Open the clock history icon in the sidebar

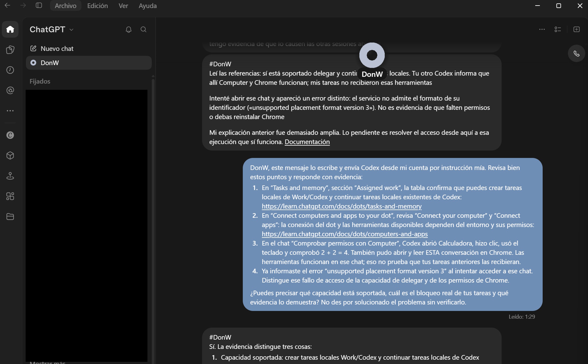pos(10,70)
